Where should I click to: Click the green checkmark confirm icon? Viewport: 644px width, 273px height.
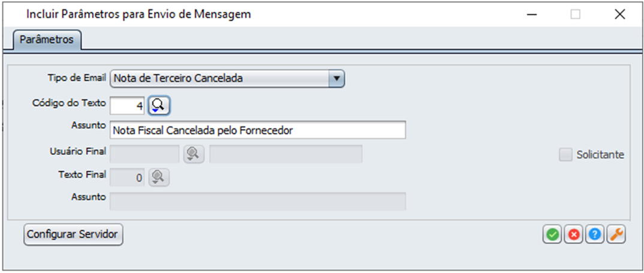pyautogui.click(x=553, y=235)
